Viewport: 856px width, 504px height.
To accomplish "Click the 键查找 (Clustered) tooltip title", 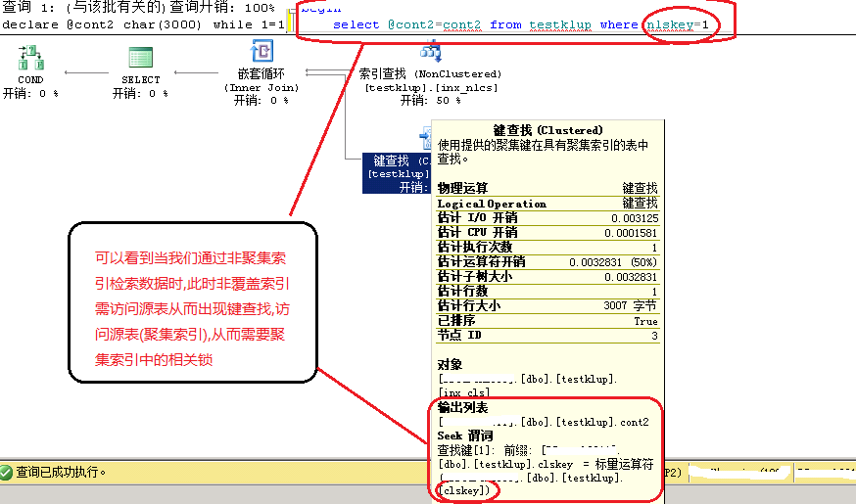I will tap(547, 129).
